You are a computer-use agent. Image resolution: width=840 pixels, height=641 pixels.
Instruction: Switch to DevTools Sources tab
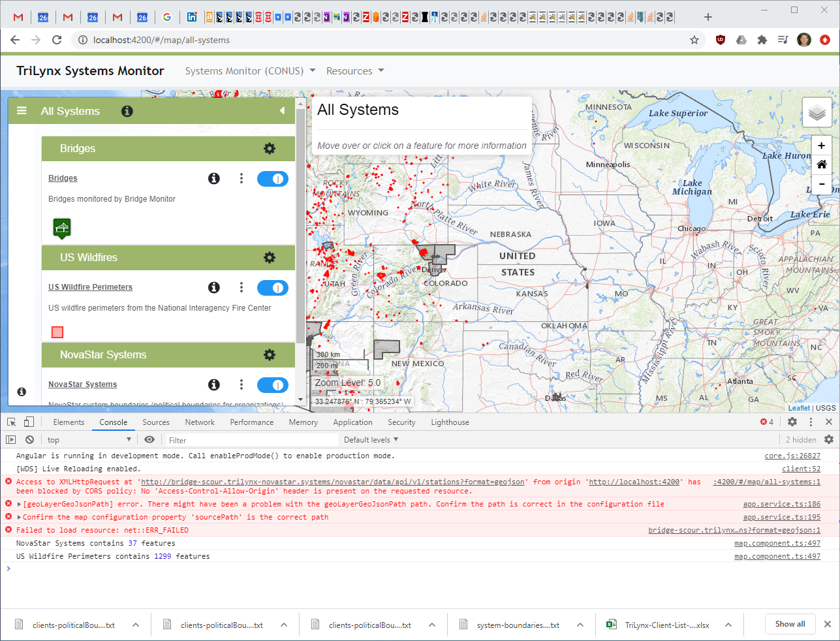point(156,422)
